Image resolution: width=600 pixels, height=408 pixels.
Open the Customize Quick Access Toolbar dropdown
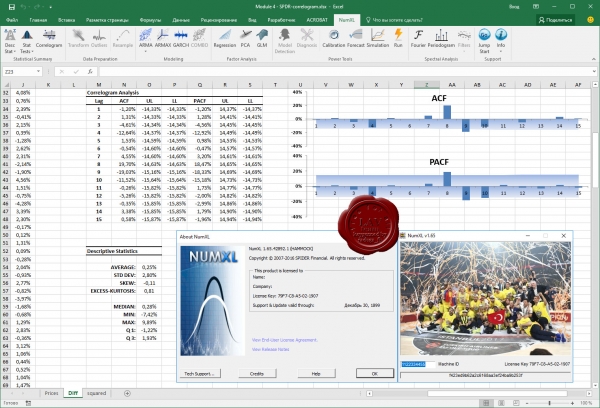[x=50, y=7]
